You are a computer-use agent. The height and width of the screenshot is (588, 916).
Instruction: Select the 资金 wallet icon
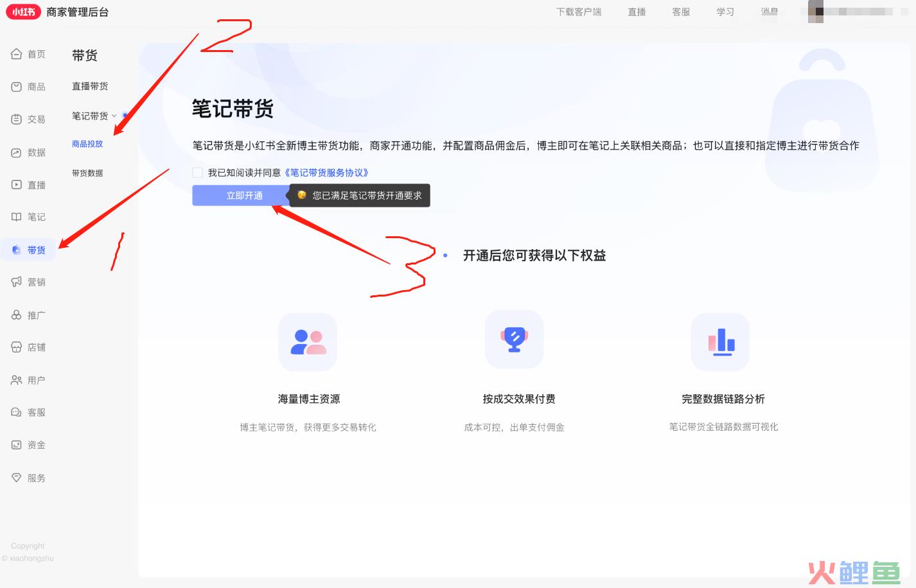click(17, 445)
